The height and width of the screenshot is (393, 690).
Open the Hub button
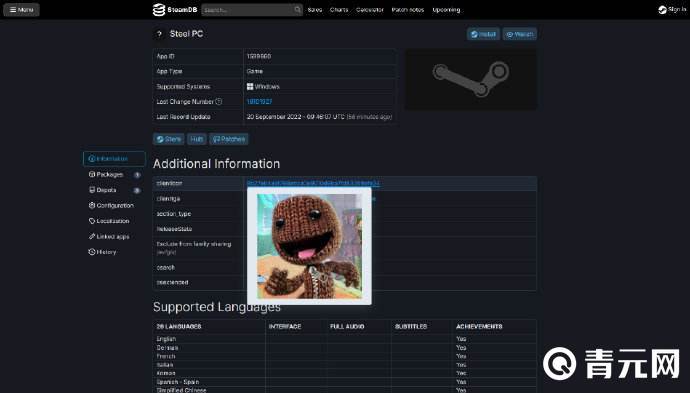point(196,139)
